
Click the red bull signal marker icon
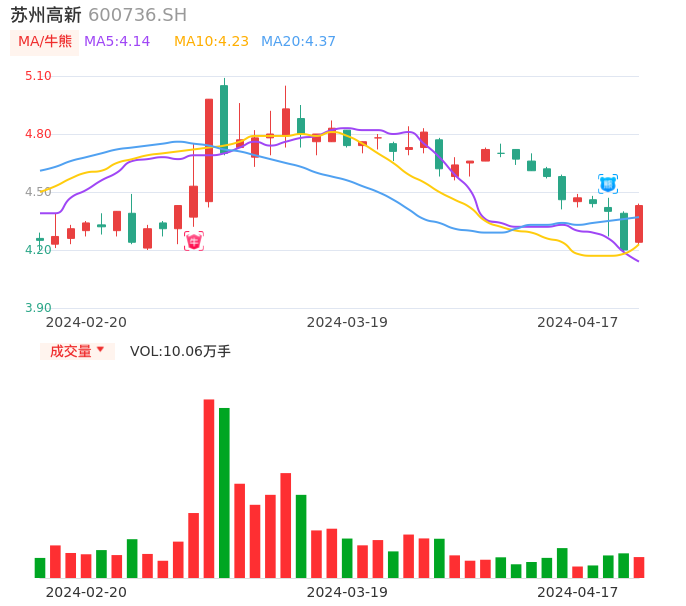point(194,241)
